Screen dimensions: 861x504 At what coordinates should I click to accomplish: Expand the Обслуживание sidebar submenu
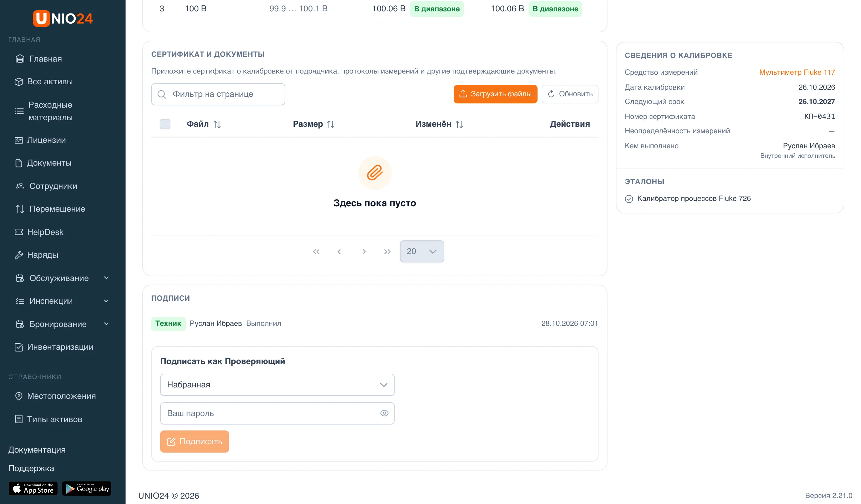click(x=106, y=278)
